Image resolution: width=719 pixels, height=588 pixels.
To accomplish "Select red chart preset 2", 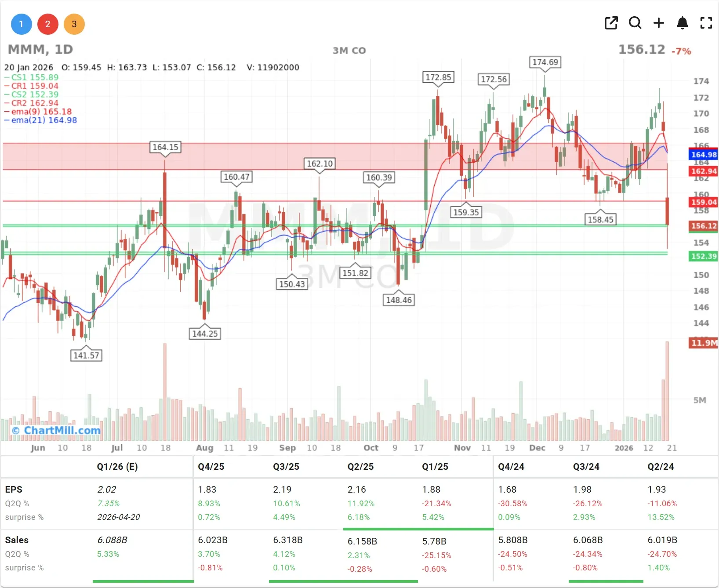I will [x=48, y=24].
